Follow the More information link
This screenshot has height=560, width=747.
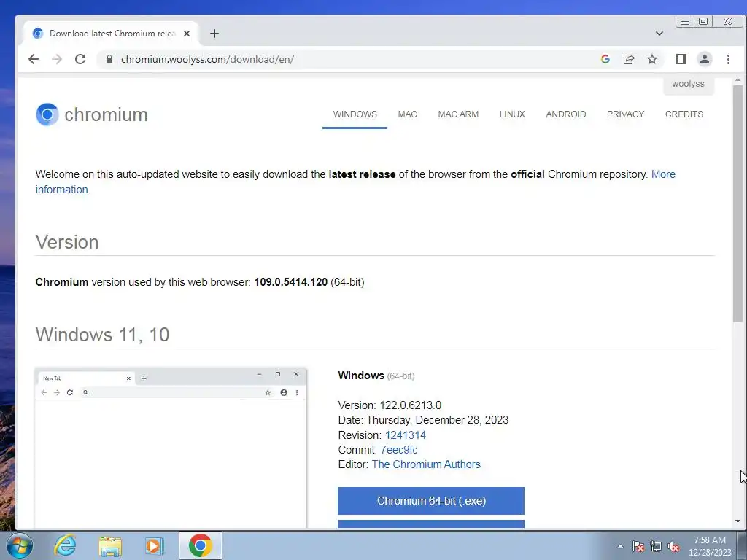tap(663, 174)
